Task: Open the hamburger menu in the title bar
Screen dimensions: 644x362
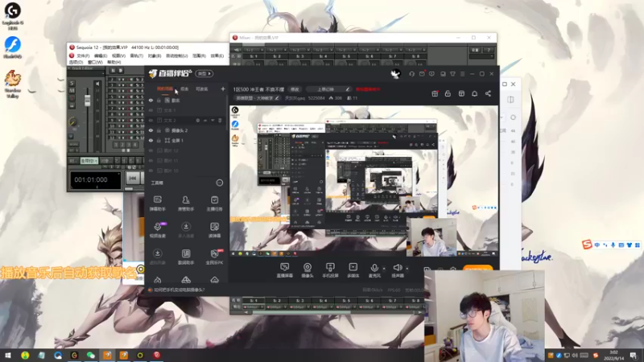Action: tap(462, 74)
